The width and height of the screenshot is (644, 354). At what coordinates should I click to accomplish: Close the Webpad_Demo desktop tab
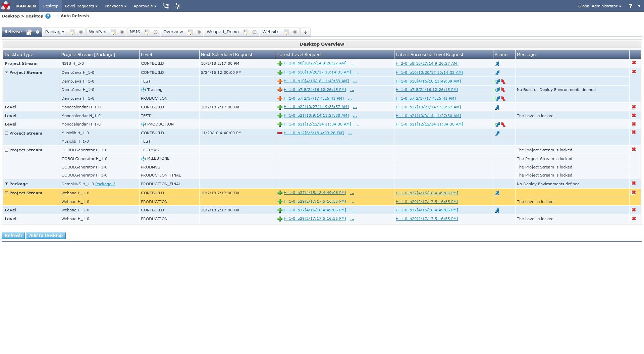[255, 32]
